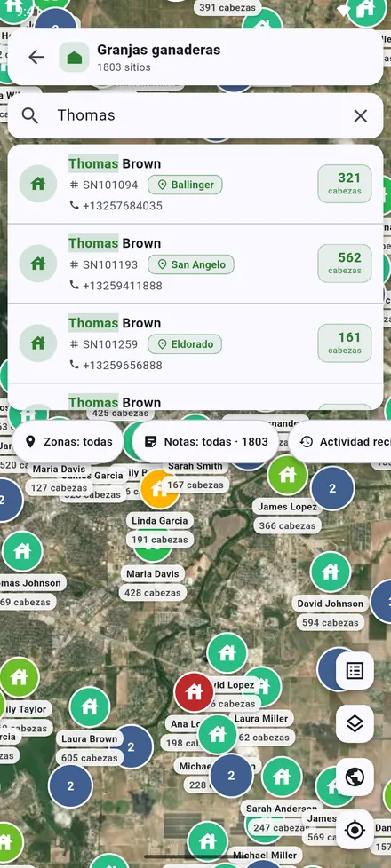
Task: Tap the 605 cabezas label
Action: pyautogui.click(x=89, y=757)
